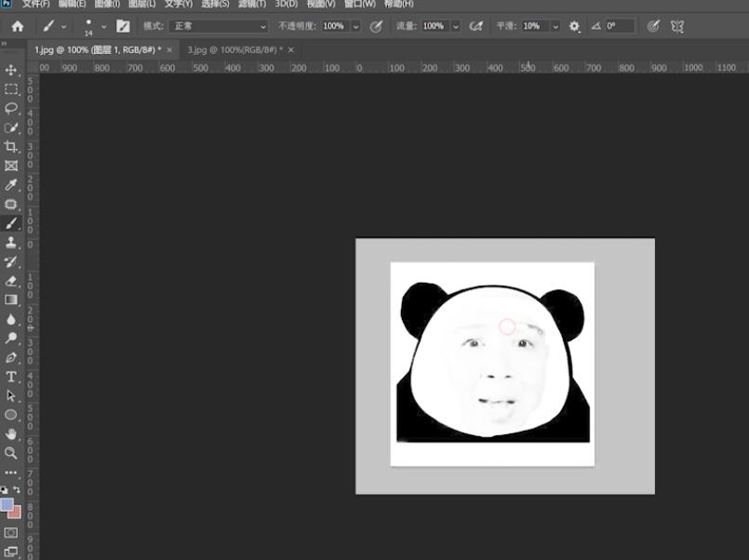749x560 pixels.
Task: Open the Type menu
Action: (x=179, y=4)
